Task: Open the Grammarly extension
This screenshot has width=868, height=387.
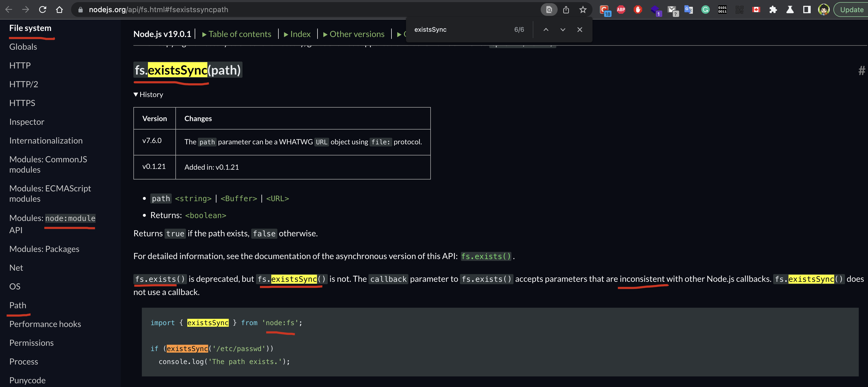Action: [705, 10]
